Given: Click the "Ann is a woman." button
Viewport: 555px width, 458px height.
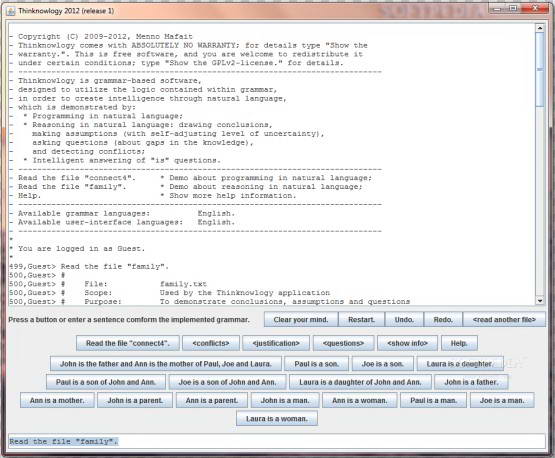Looking at the screenshot, I should 360,401.
